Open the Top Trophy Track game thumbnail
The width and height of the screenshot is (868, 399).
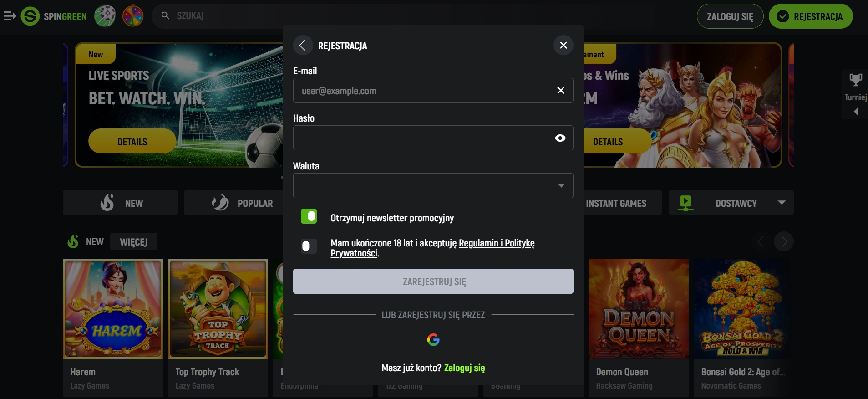(218, 309)
